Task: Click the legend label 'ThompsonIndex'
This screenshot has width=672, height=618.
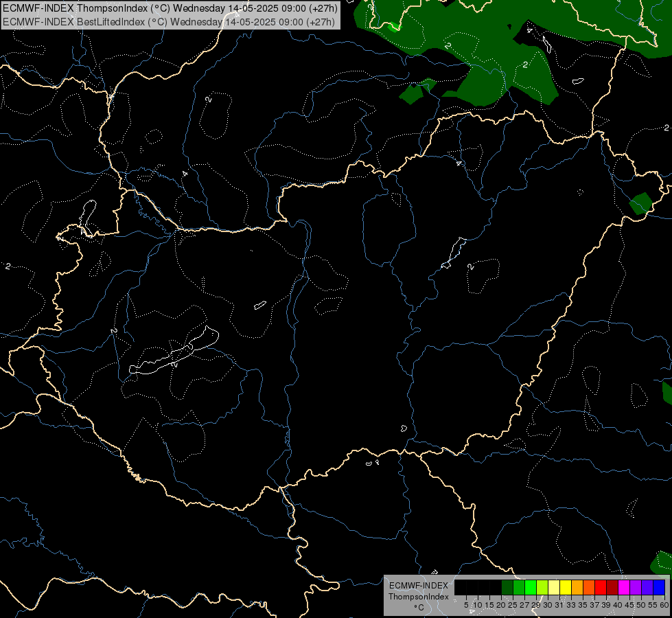Action: coord(419,597)
